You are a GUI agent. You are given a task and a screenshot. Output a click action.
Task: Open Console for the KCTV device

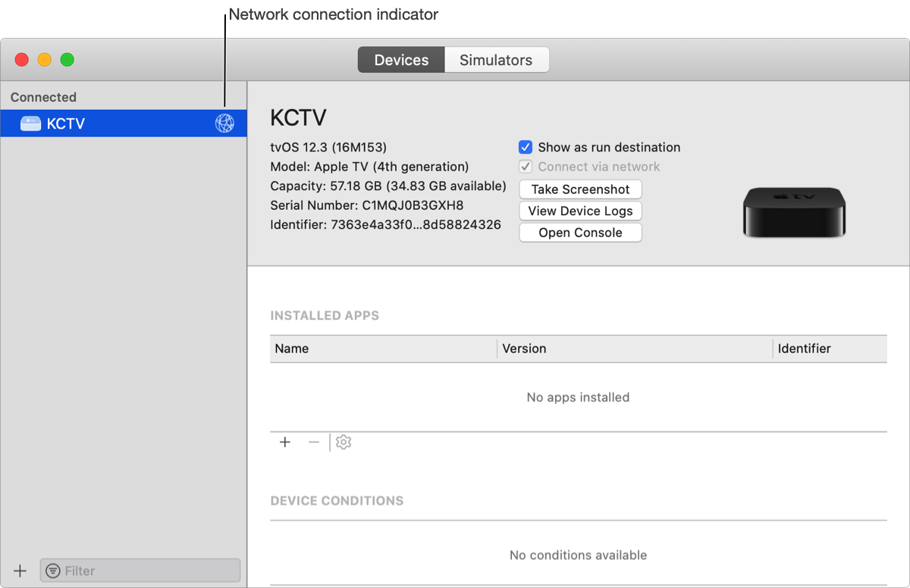click(x=580, y=232)
